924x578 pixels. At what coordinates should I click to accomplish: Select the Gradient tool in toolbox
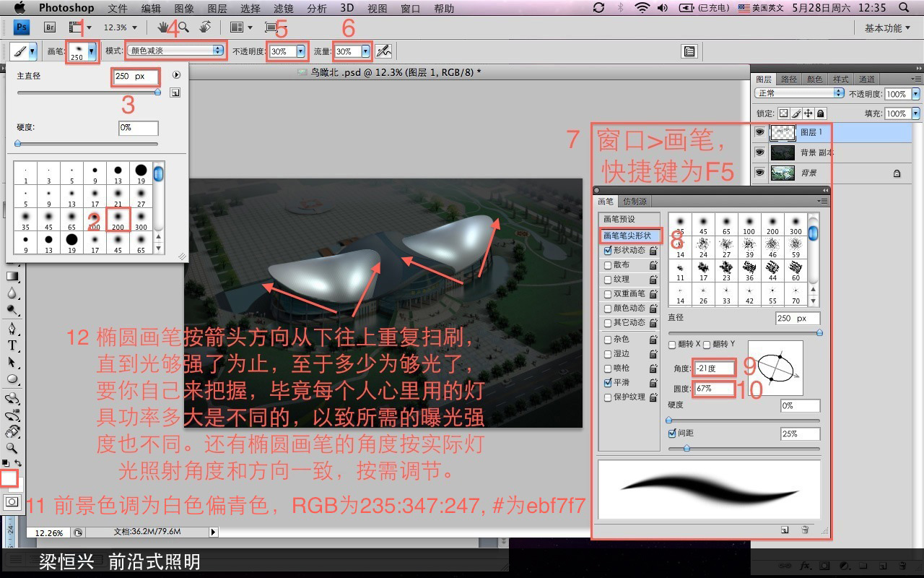[12, 276]
